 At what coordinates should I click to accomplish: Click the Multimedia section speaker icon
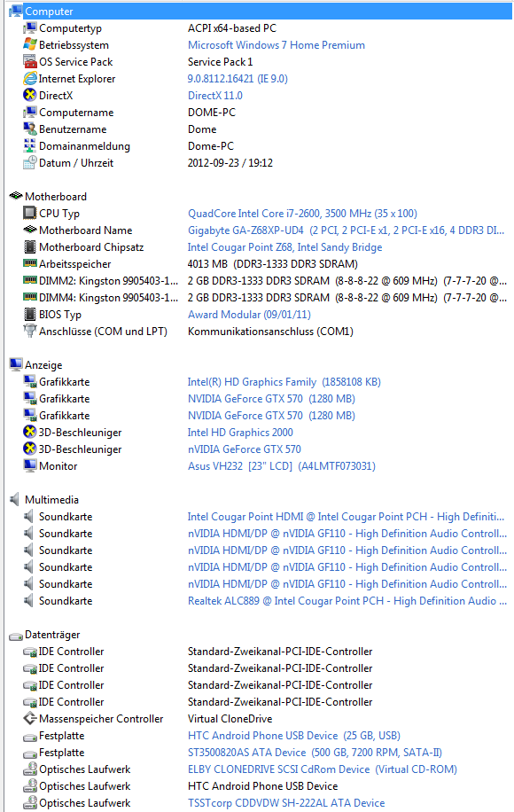[x=14, y=499]
